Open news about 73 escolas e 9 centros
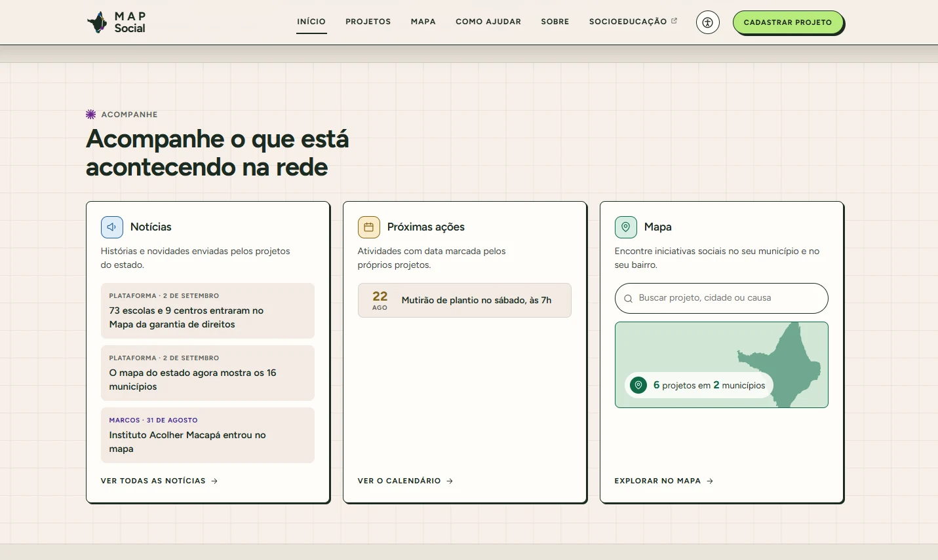The width and height of the screenshot is (938, 560). click(208, 310)
